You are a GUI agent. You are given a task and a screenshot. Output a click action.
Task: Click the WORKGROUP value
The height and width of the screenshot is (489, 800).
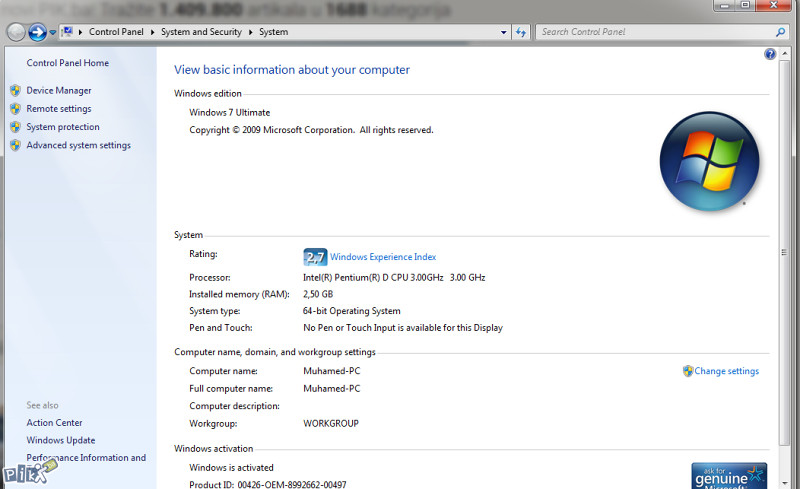click(331, 424)
